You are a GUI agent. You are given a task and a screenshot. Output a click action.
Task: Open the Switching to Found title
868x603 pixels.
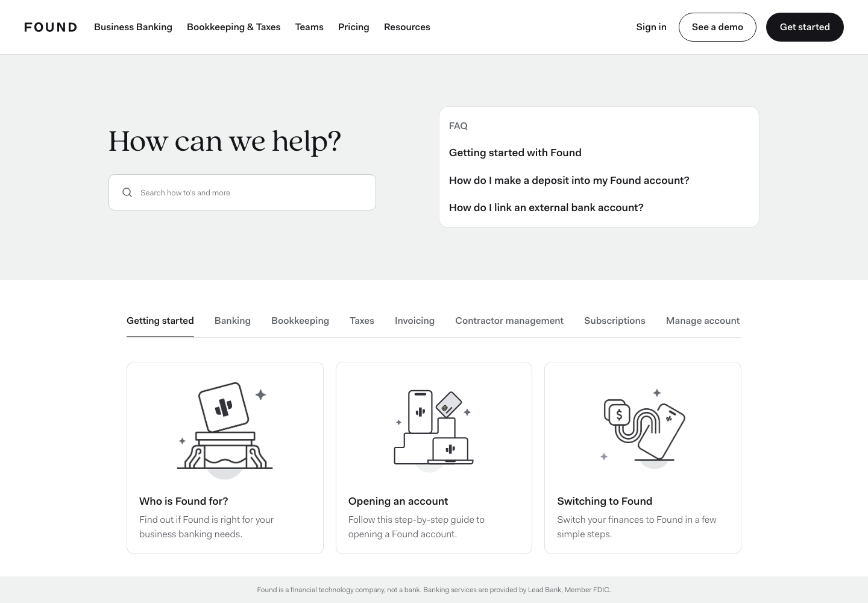pyautogui.click(x=605, y=501)
